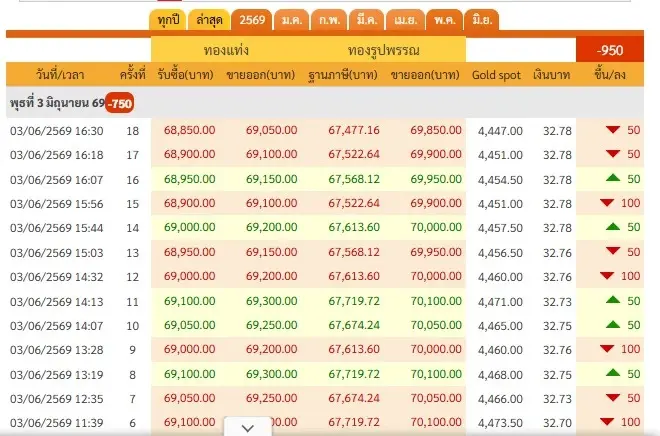Viewport: 660px width, 436px height.
Task: Click the Gold spot column header
Action: click(x=496, y=75)
